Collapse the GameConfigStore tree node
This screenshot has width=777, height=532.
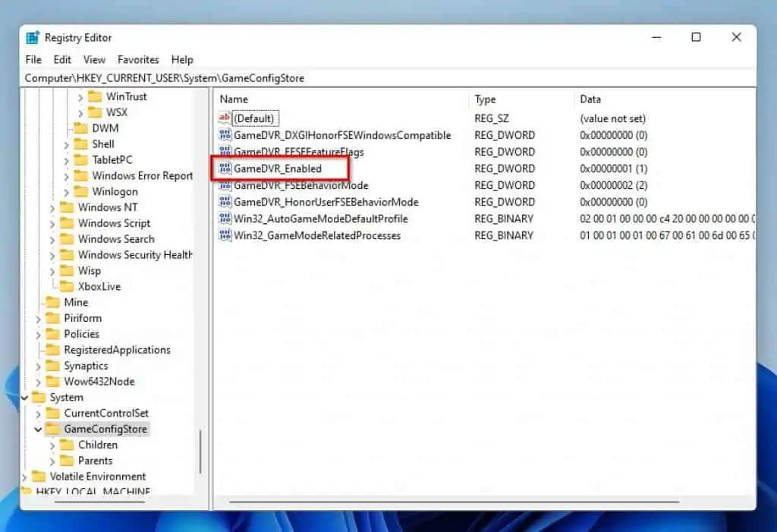tap(38, 430)
